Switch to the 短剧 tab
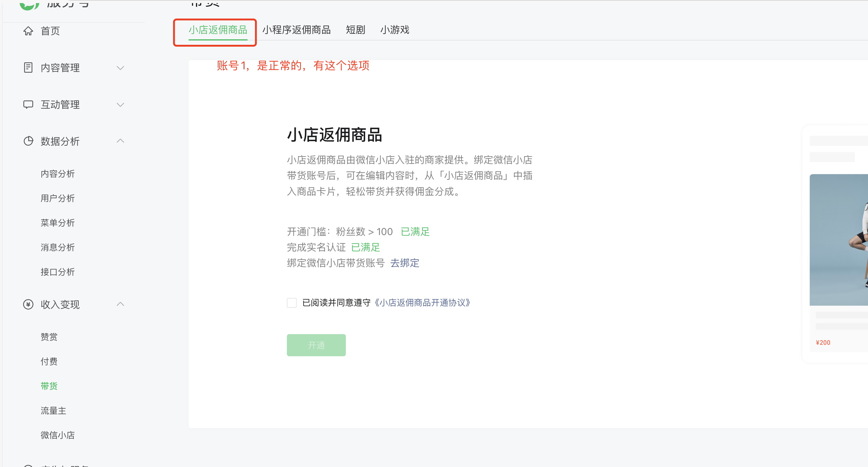 click(355, 30)
